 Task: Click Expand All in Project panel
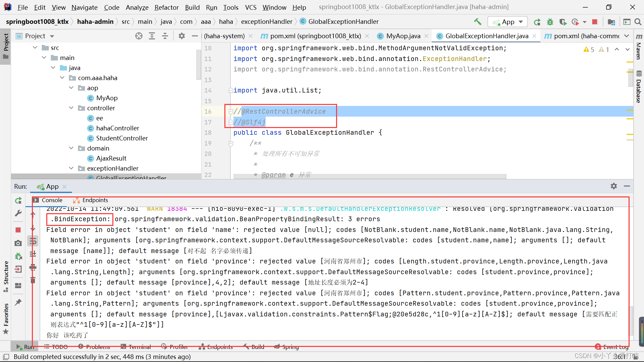click(x=152, y=36)
